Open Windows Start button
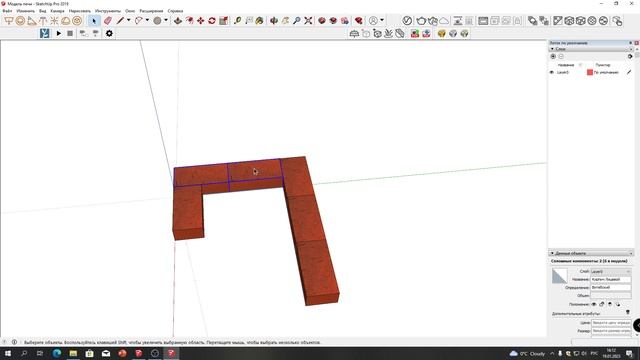Viewport: 640px width, 360px height. pyautogui.click(x=8, y=353)
